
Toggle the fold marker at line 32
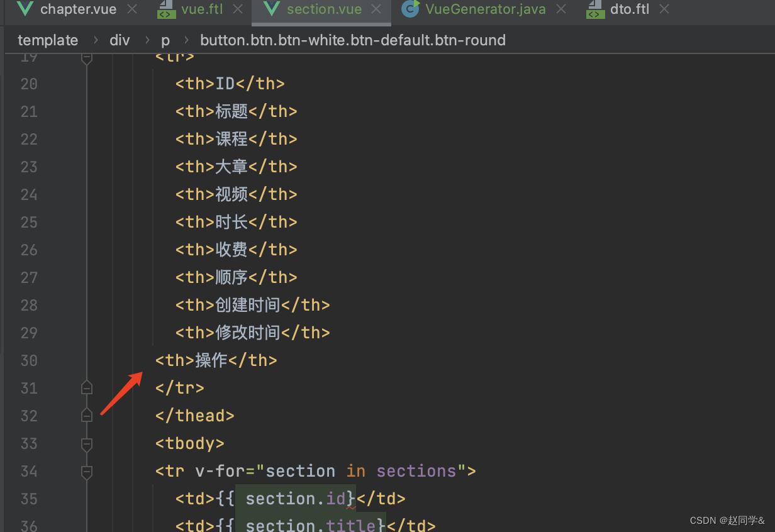coord(87,416)
